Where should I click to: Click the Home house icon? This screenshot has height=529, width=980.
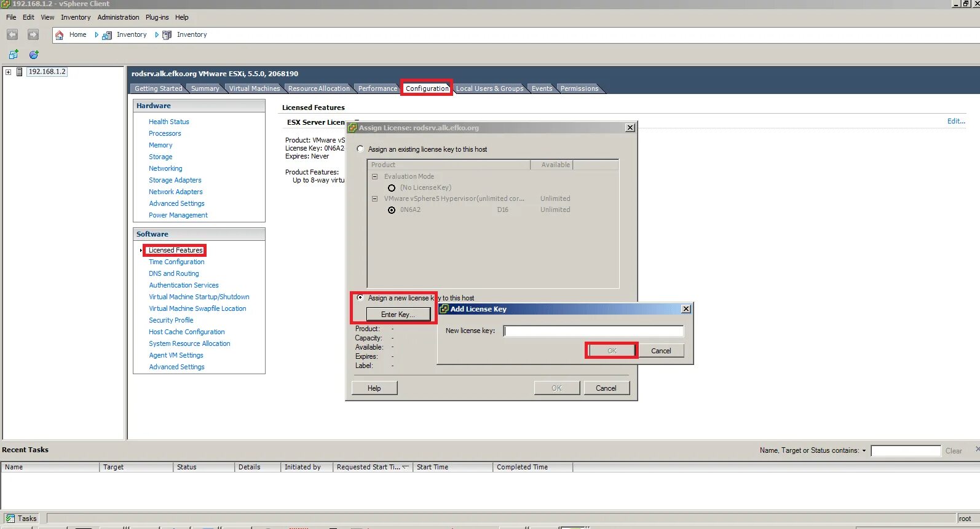pos(60,35)
